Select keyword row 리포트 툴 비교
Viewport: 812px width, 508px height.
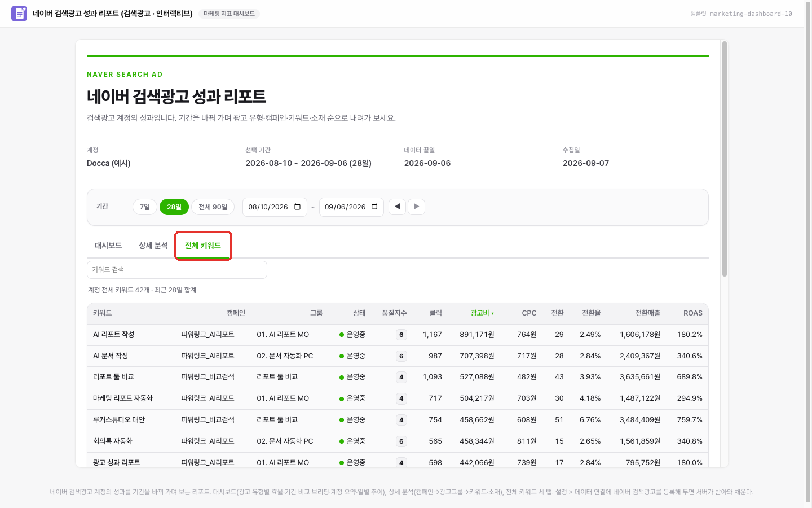(x=398, y=377)
